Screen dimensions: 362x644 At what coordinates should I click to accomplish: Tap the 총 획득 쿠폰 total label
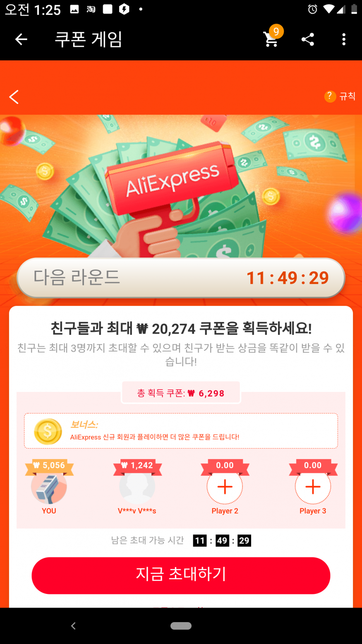tap(181, 393)
